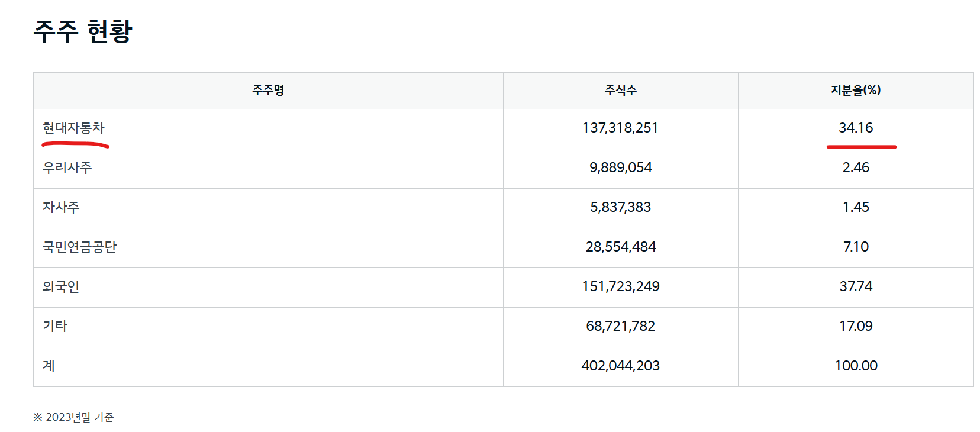980x432 pixels.
Task: Select the 자사주 row label
Action: pyautogui.click(x=61, y=207)
